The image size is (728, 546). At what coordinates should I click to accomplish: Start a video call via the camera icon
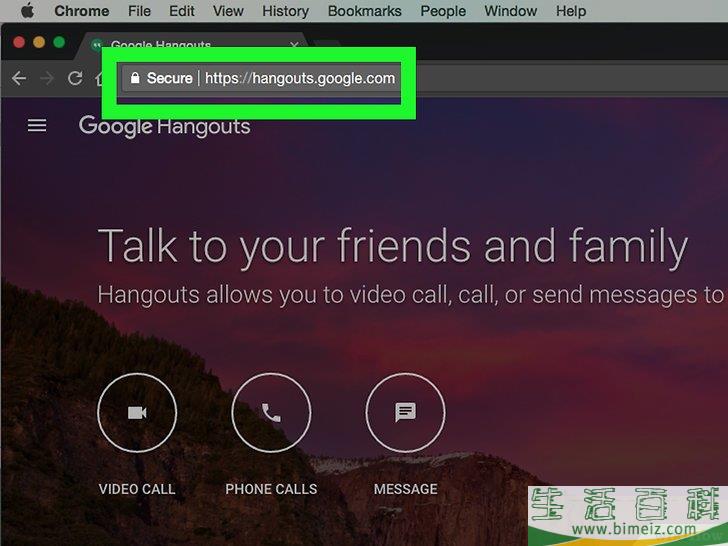tap(137, 412)
